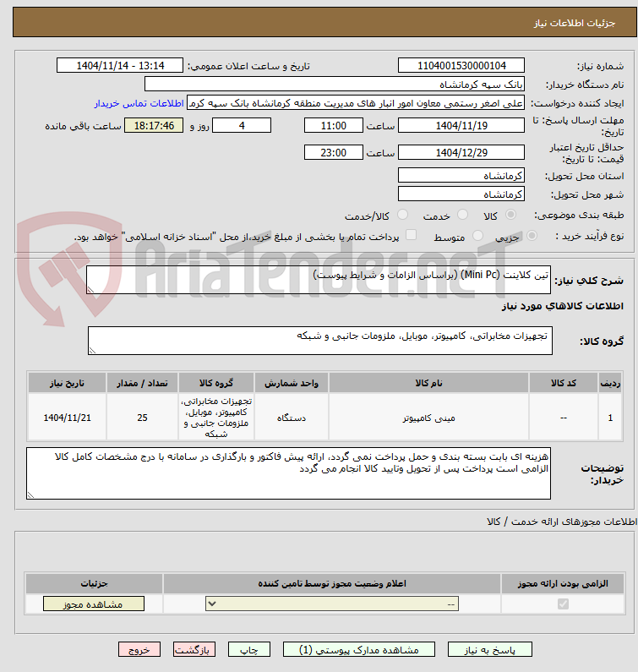Click the پاسخ به نیاز button

(x=490, y=650)
